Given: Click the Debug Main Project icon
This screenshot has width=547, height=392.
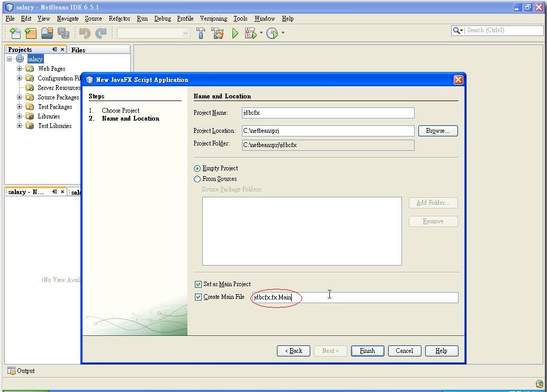Looking at the screenshot, I should coord(251,33).
